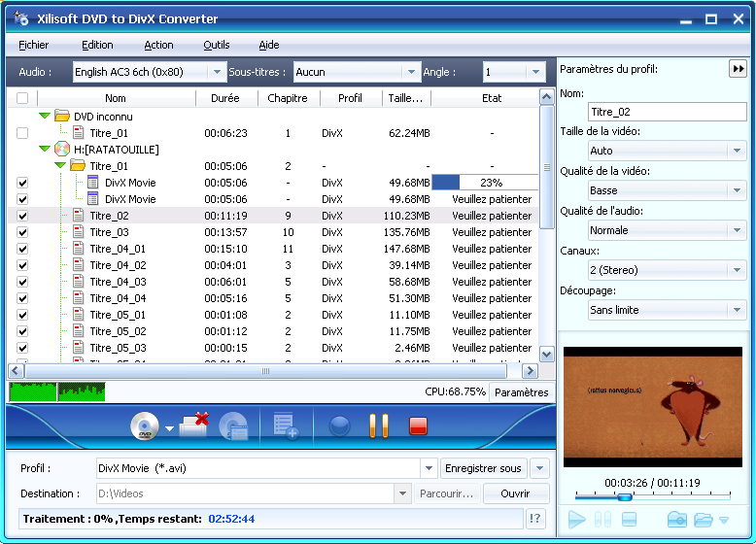This screenshot has width=756, height=544.
Task: Open DVD with the disc icon
Action: (145, 425)
